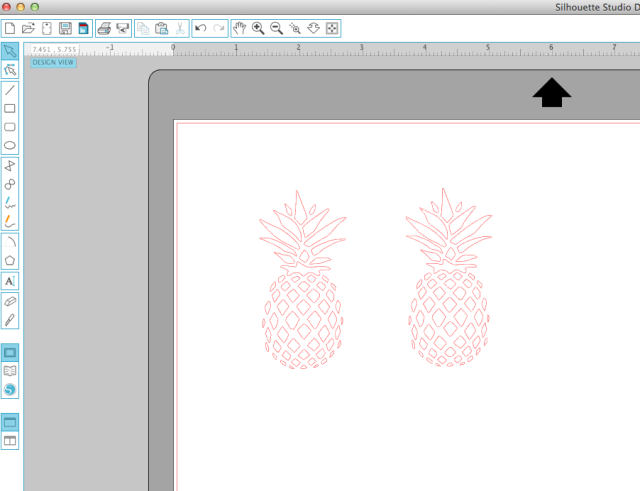Activate the Text tool
This screenshot has height=491, width=640.
pos(10,281)
